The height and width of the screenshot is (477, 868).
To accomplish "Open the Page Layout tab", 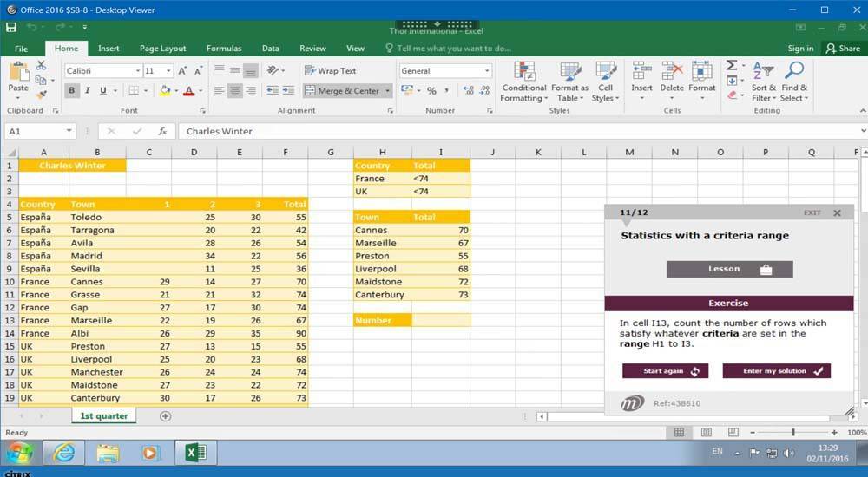I will point(162,49).
